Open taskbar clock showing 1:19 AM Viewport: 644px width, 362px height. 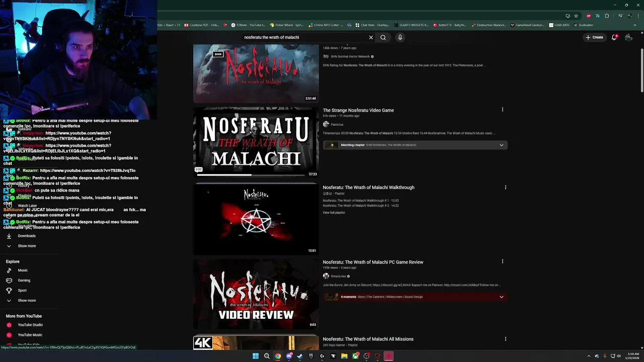pyautogui.click(x=633, y=356)
